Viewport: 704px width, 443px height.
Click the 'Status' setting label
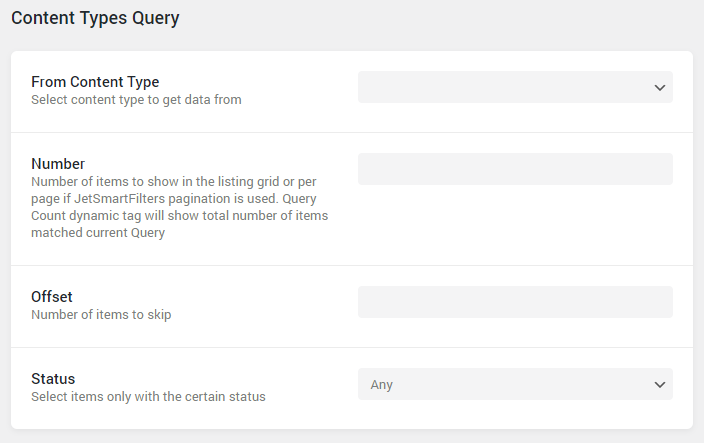point(53,379)
